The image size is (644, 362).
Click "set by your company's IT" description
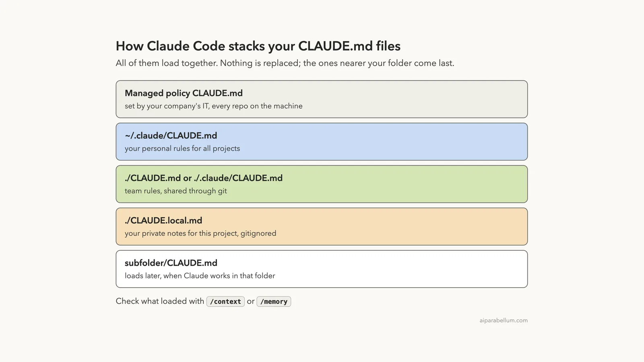(213, 106)
